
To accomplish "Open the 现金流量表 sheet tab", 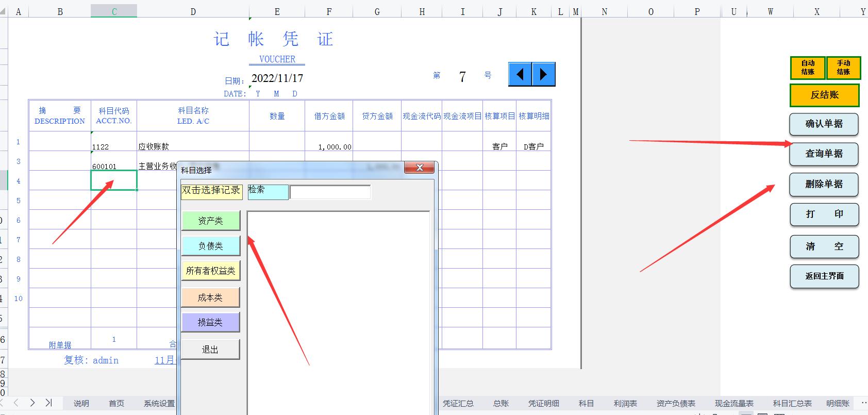I will [x=734, y=403].
